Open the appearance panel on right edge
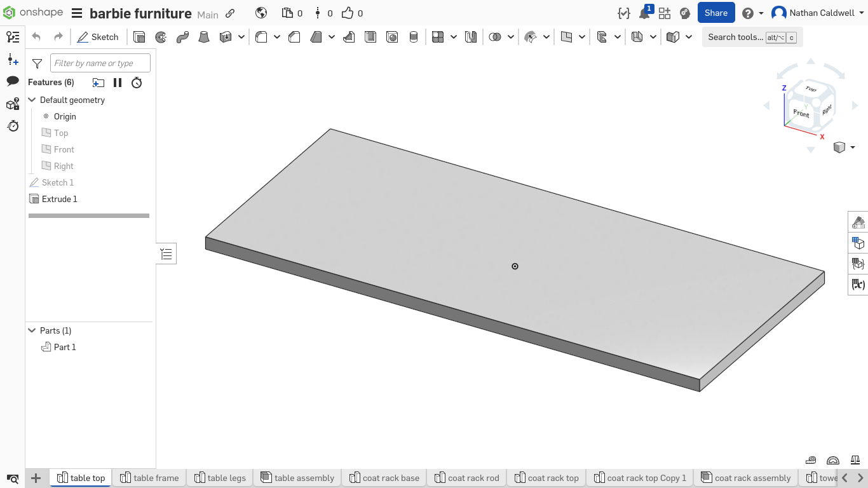Viewport: 868px width, 488px height. pyautogui.click(x=858, y=222)
